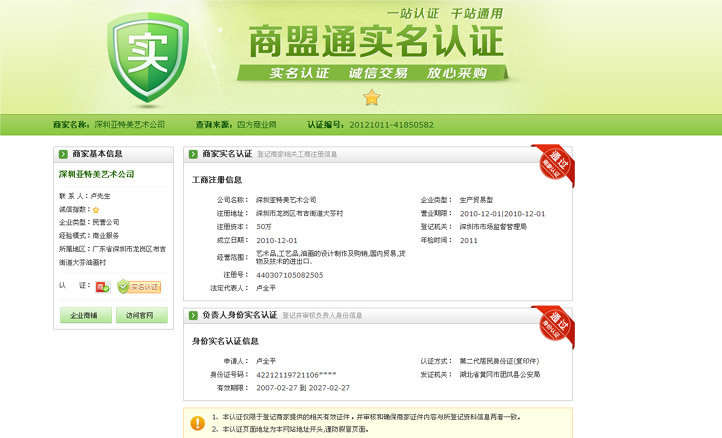
Task: Click the red 商 certification icon
Action: pos(103,287)
